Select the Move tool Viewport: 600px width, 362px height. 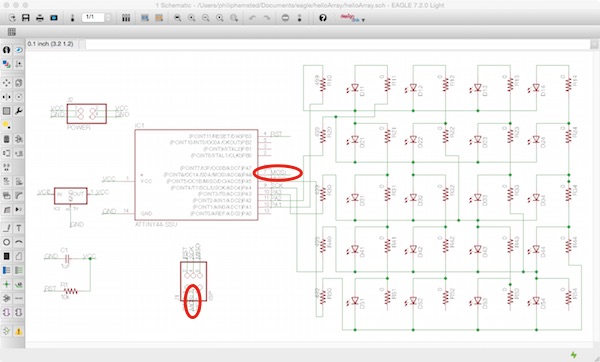[7, 83]
